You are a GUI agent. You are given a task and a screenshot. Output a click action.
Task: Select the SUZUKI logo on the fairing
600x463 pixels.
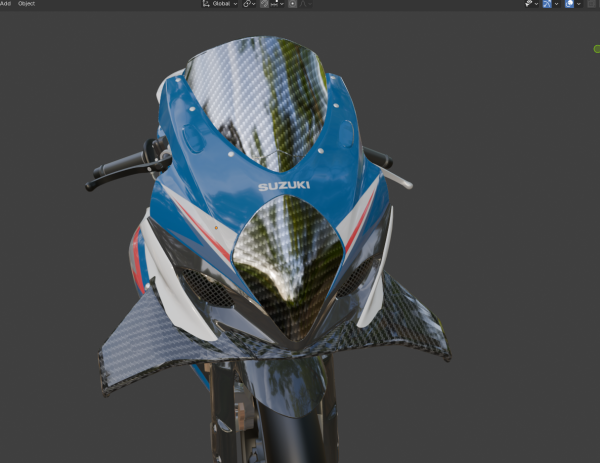284,186
